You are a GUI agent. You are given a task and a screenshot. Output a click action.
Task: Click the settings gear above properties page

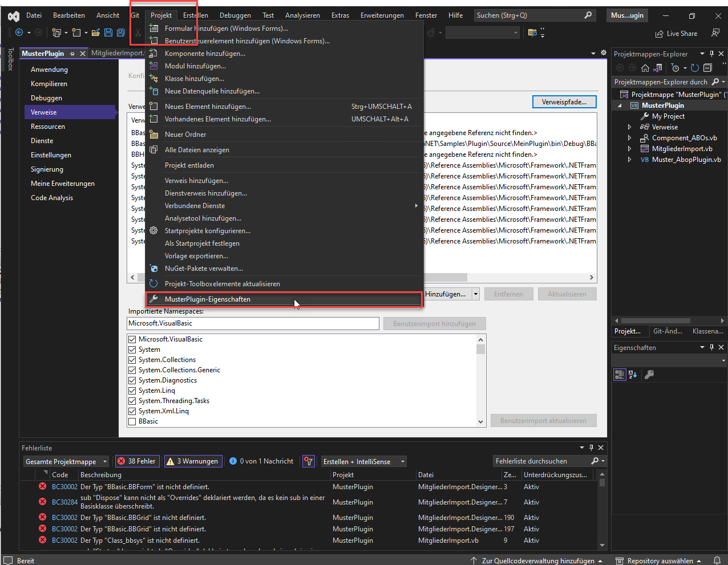pyautogui.click(x=604, y=53)
